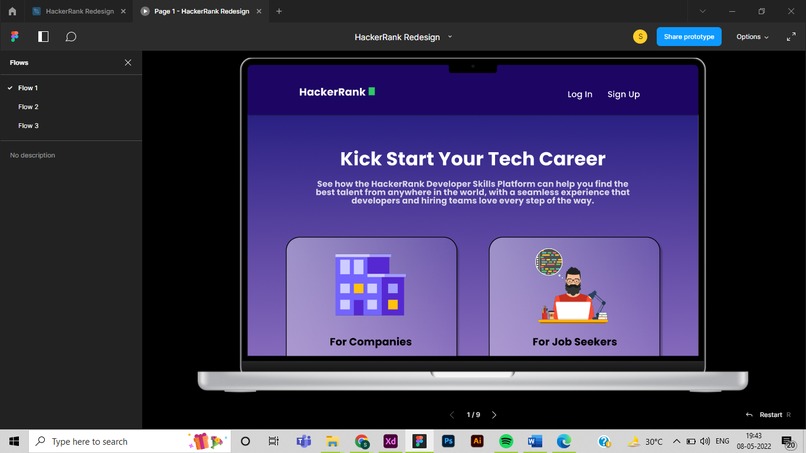The height and width of the screenshot is (453, 806).
Task: Click the Figma taskbar icon
Action: click(x=419, y=441)
